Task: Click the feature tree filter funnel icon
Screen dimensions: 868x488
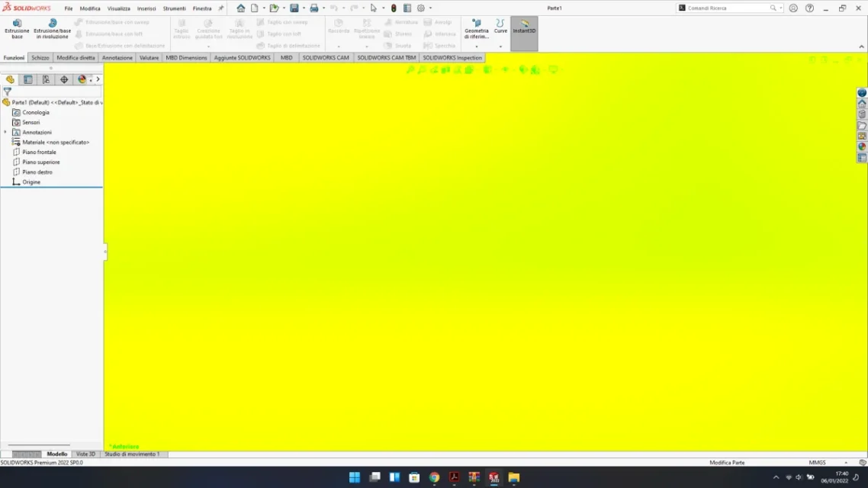Action: 8,91
